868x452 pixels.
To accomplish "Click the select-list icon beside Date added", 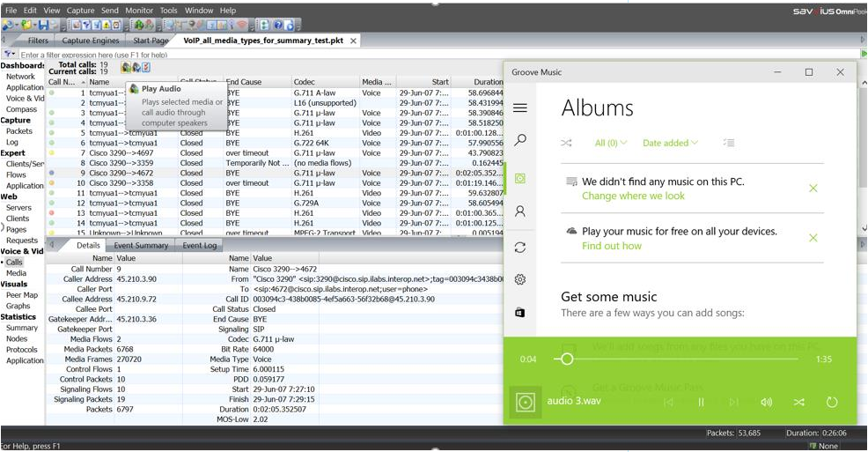I will coord(729,143).
